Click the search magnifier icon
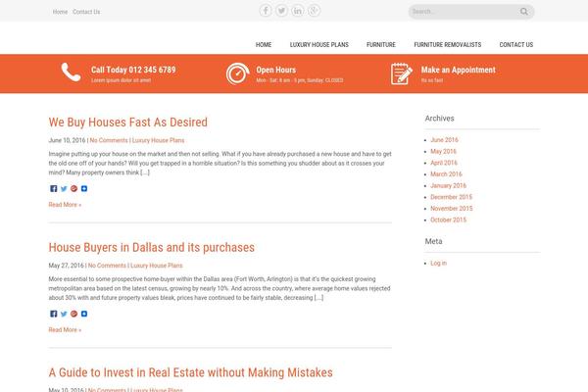 [x=524, y=12]
